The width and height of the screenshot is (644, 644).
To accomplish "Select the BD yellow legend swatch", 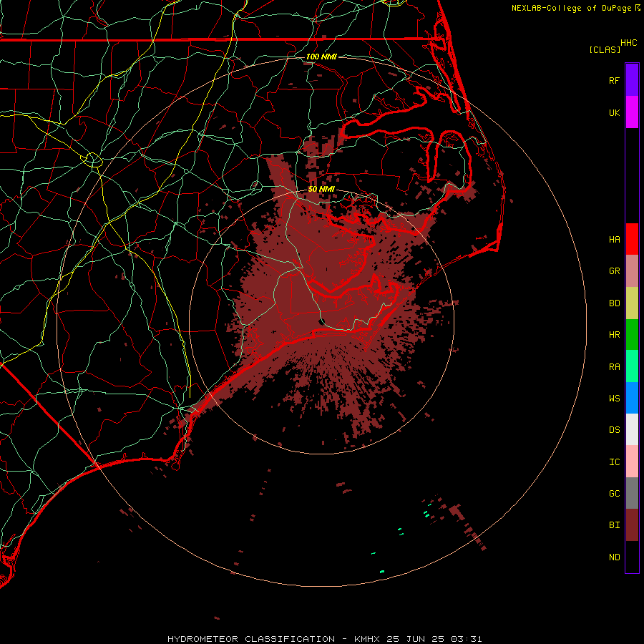I will [632, 303].
